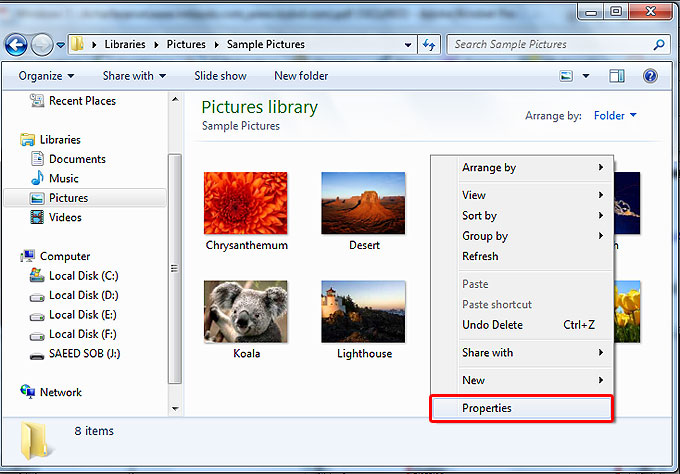Open the Organize dropdown menu

[46, 76]
